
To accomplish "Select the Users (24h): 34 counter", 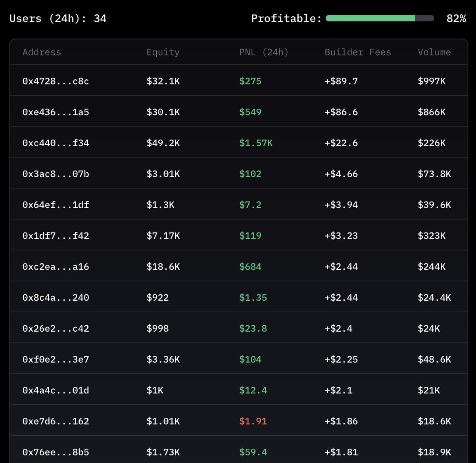I will (58, 18).
